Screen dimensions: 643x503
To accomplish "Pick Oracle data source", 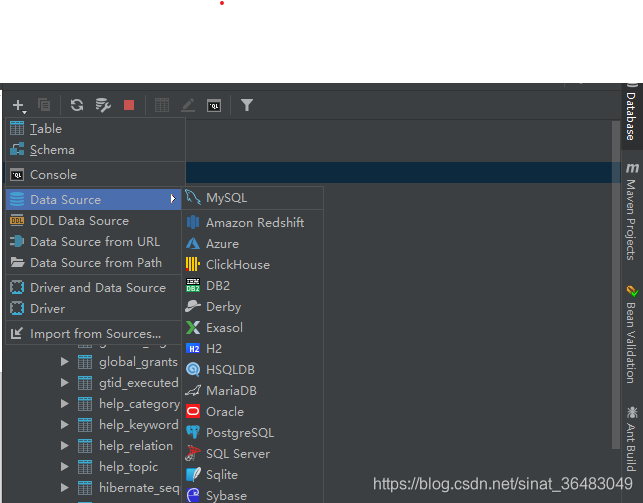I will coord(253,412).
